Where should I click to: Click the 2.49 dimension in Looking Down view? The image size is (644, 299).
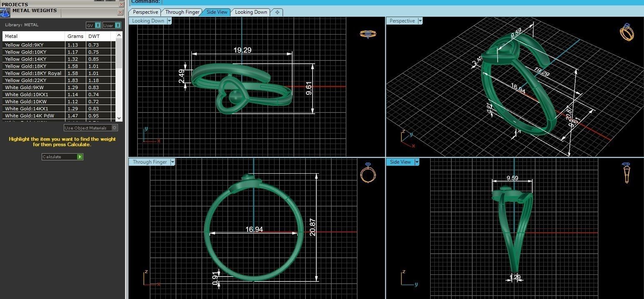[x=182, y=76]
